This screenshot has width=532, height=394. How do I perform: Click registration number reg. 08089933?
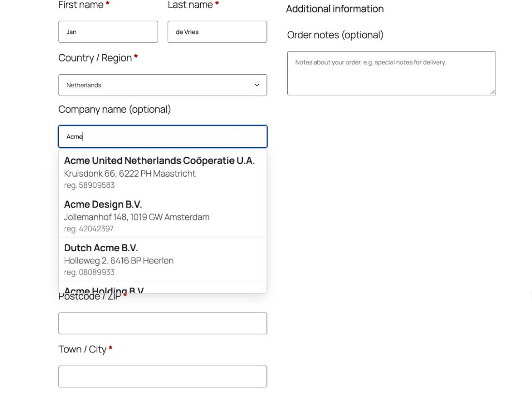tap(89, 272)
